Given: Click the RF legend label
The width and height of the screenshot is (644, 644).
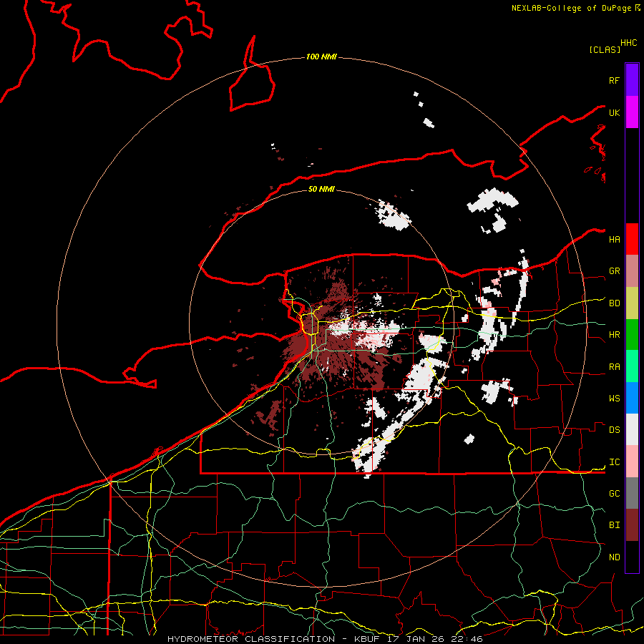Looking at the screenshot, I should [614, 80].
